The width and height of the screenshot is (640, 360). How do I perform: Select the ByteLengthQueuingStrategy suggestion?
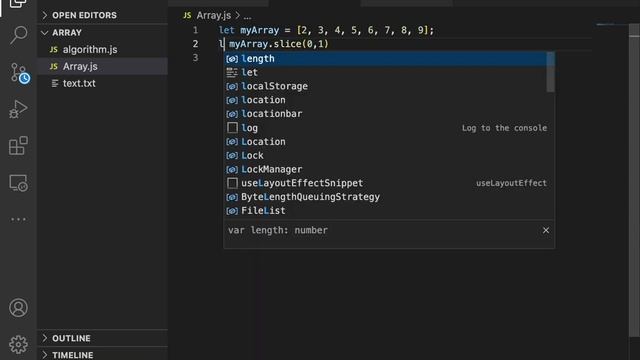(x=386, y=197)
